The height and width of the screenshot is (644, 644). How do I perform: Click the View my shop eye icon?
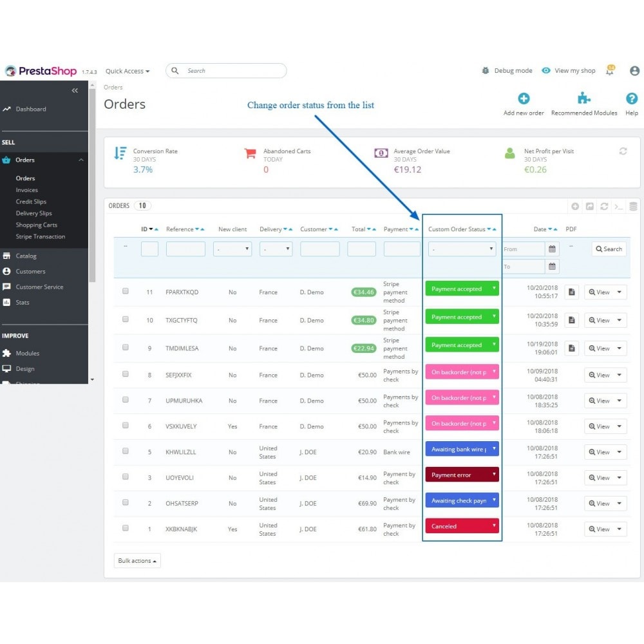point(546,71)
